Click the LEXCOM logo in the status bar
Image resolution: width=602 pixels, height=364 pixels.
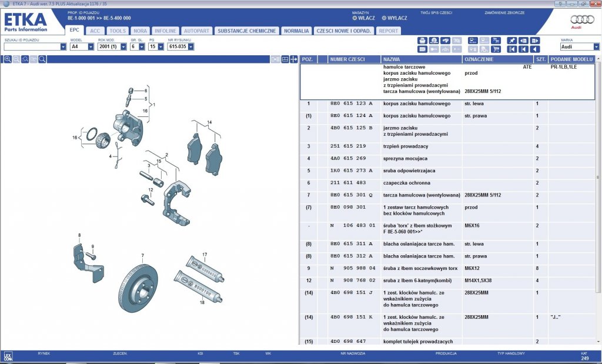click(x=8, y=356)
